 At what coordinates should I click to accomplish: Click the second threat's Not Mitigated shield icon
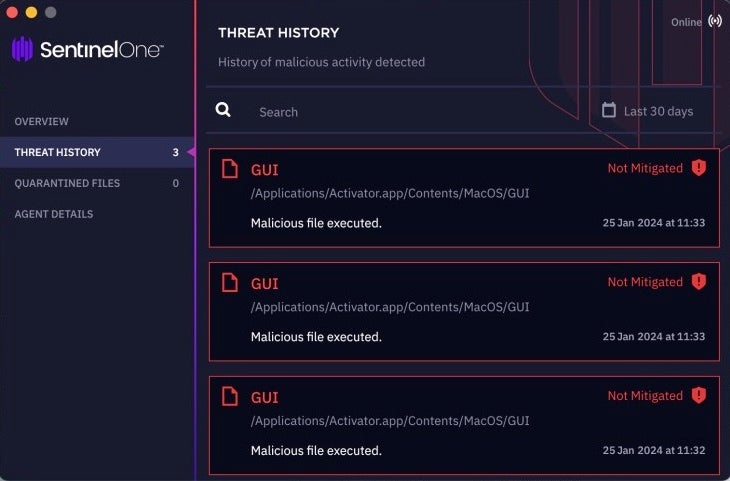pyautogui.click(x=699, y=282)
